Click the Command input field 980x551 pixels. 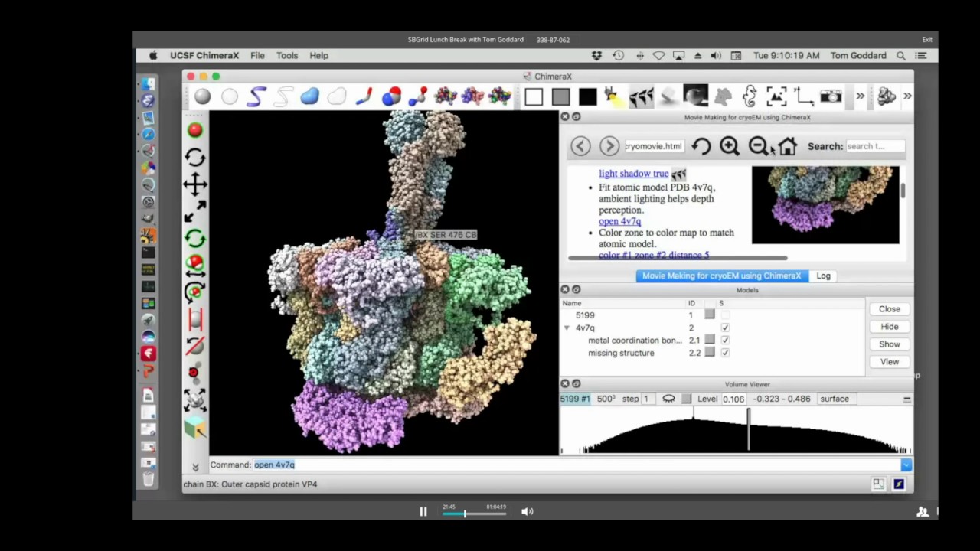point(577,465)
